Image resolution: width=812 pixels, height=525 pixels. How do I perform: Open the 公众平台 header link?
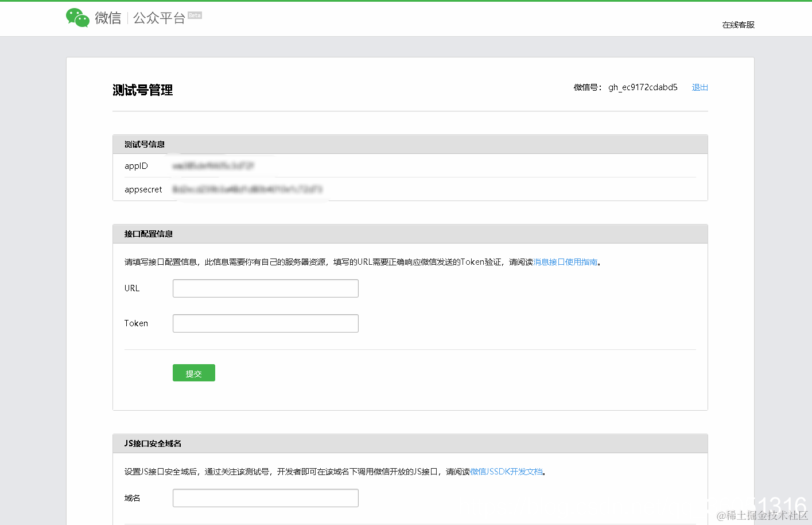coord(159,18)
